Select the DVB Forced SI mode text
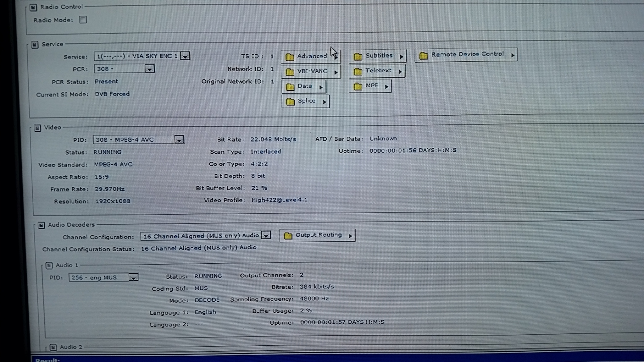This screenshot has height=362, width=644. pos(112,94)
